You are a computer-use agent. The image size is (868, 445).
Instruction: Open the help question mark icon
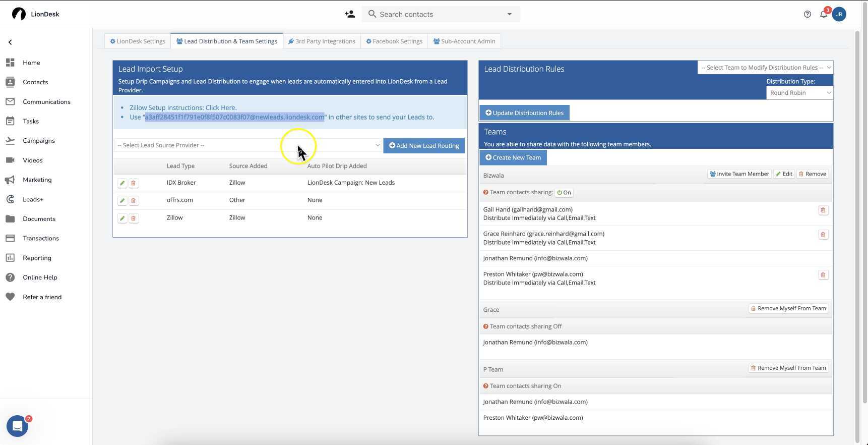(807, 14)
